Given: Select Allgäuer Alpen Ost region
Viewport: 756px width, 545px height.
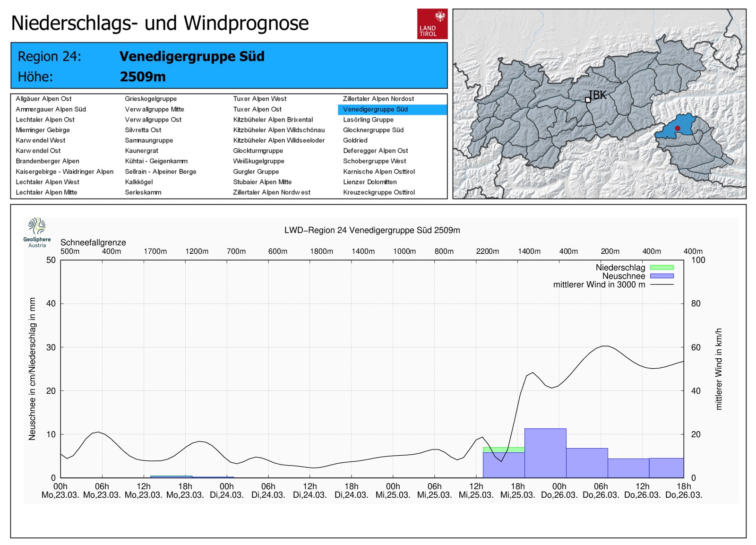Looking at the screenshot, I should tap(43, 99).
